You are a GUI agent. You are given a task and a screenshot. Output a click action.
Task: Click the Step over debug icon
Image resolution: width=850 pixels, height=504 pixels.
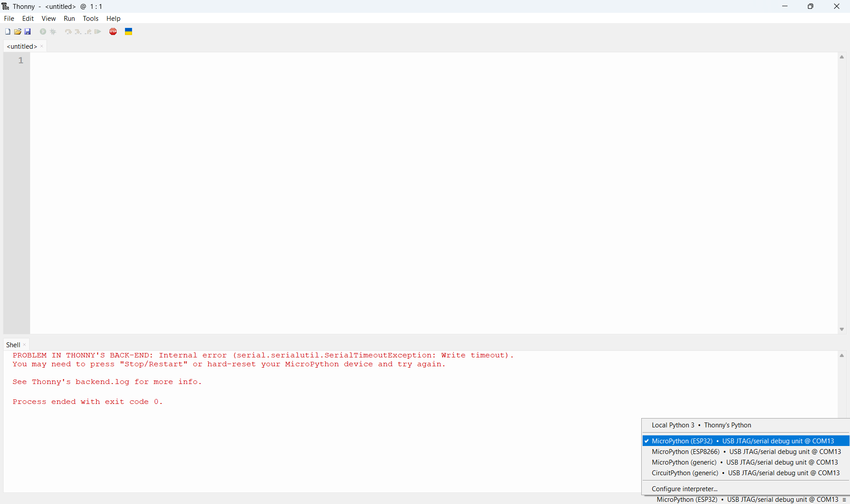click(x=68, y=31)
